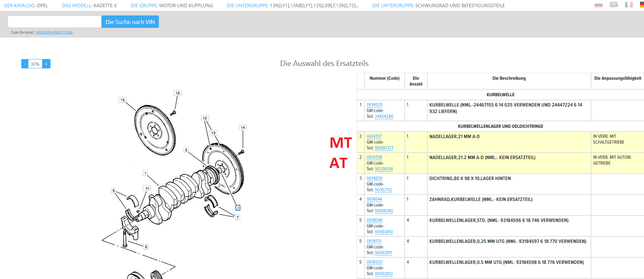Focus the VIN search input field
Screen dimensions: 644x279
tap(54, 22)
